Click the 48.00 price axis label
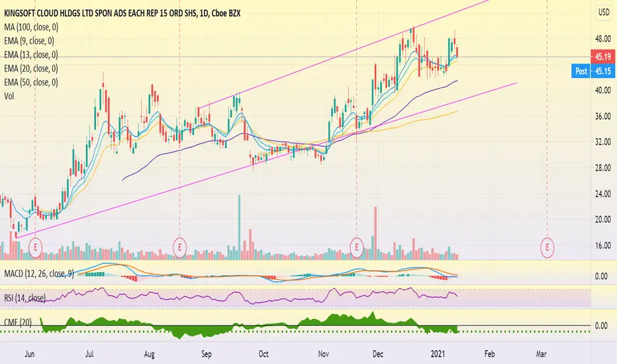 tap(602, 39)
